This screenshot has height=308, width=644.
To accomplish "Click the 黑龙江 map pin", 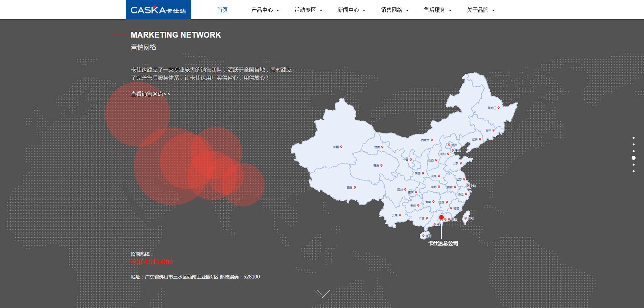I will 498,108.
